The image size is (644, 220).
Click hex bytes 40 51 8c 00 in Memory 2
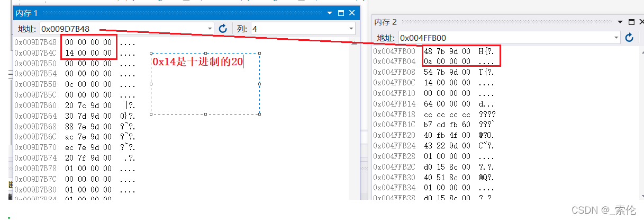click(x=447, y=177)
